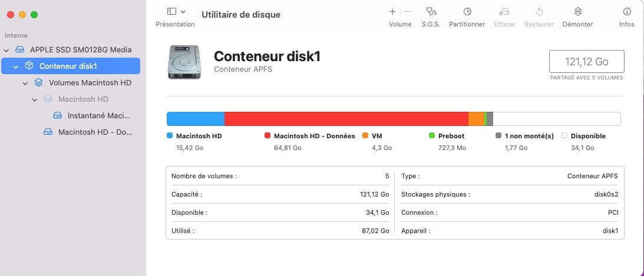This screenshot has width=644, height=276.
Task: Click the remove volume minus icon
Action: [408, 12]
